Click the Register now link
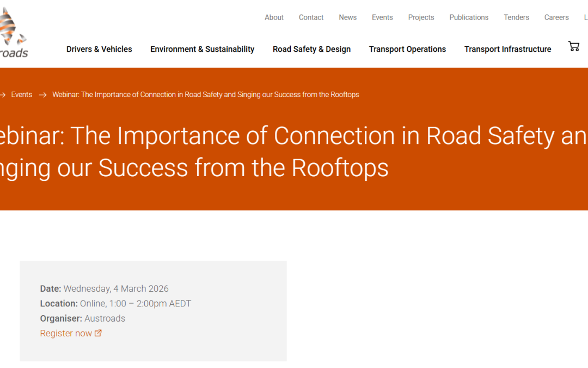The width and height of the screenshot is (588, 368). (65, 333)
